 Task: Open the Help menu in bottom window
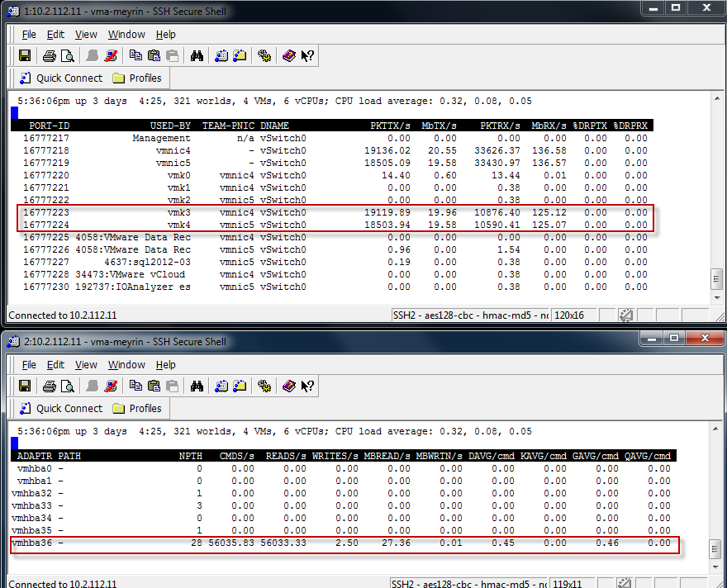click(165, 365)
